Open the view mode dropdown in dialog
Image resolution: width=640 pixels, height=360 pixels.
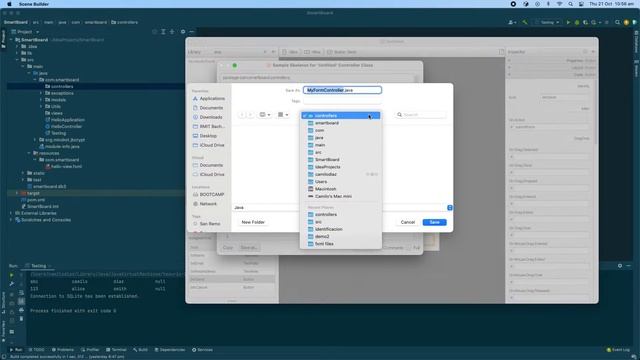[265, 115]
